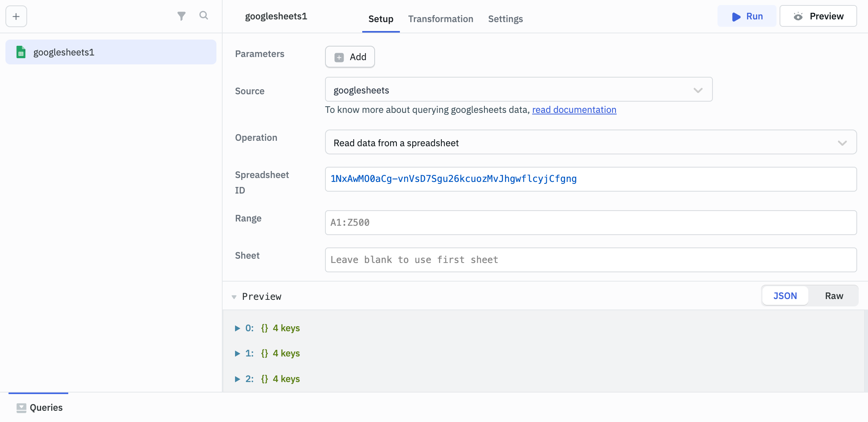
Task: Expand row 2 in the JSON preview
Action: coord(237,379)
